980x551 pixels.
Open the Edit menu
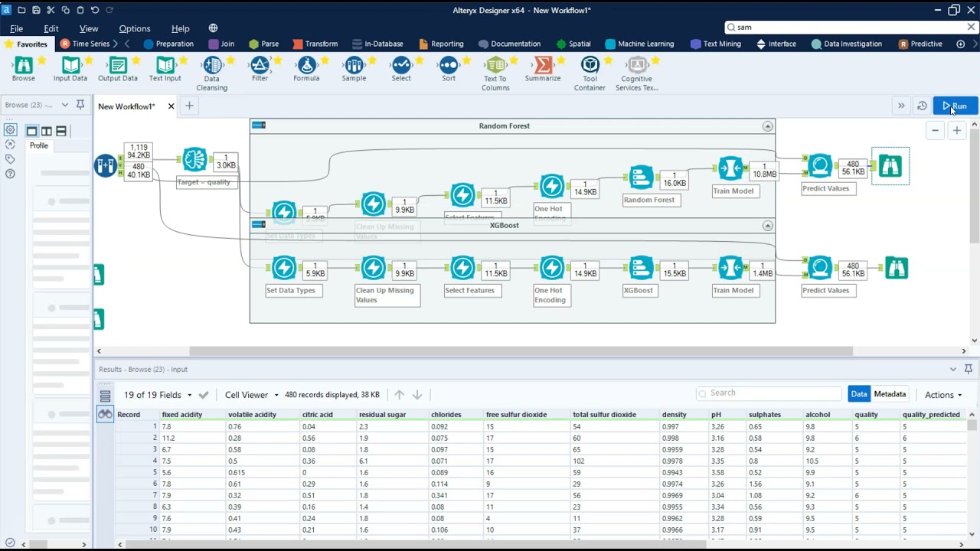click(51, 28)
